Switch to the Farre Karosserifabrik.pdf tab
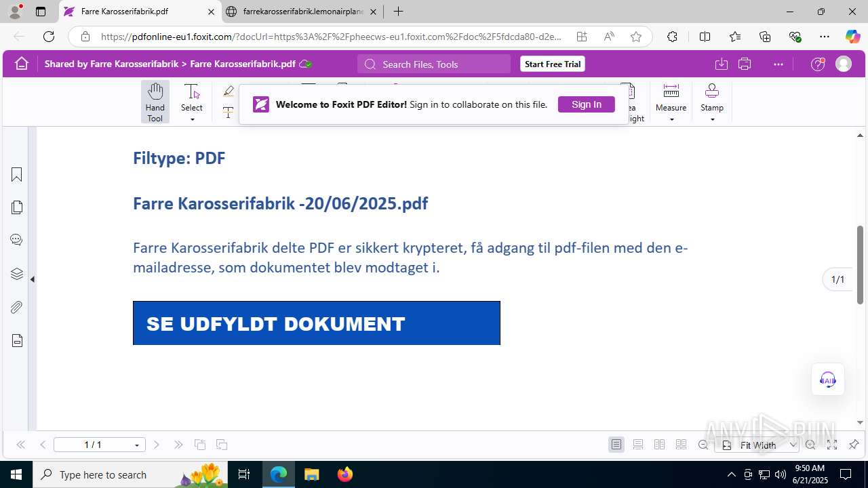 pyautogui.click(x=139, y=12)
